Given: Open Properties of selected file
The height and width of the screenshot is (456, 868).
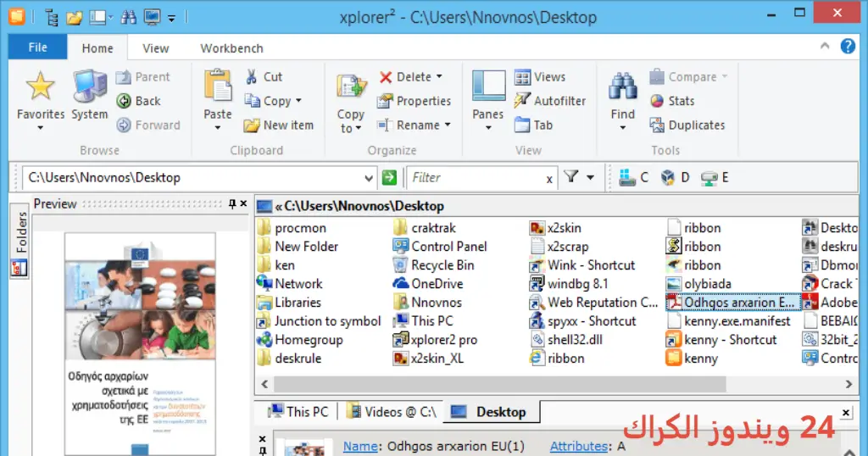Looking at the screenshot, I should pos(414,101).
